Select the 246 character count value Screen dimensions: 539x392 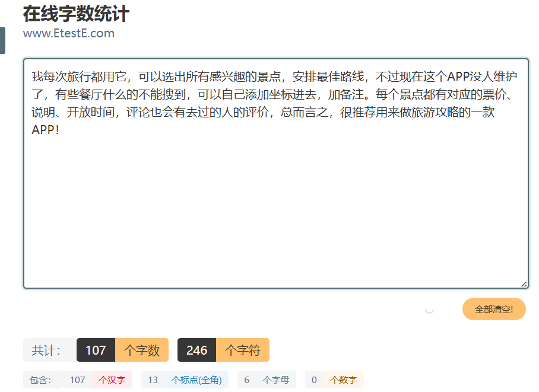click(196, 350)
